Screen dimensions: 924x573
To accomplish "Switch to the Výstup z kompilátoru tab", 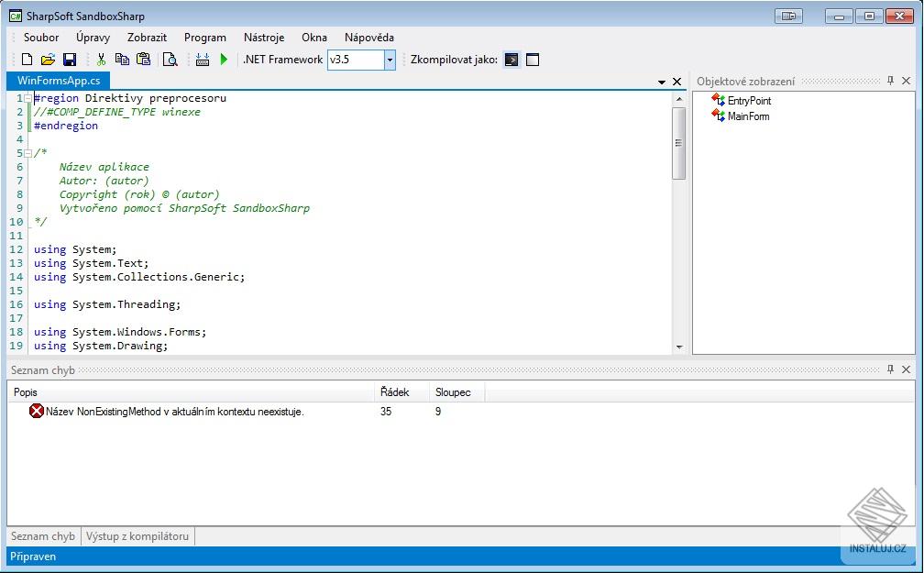I will point(137,535).
